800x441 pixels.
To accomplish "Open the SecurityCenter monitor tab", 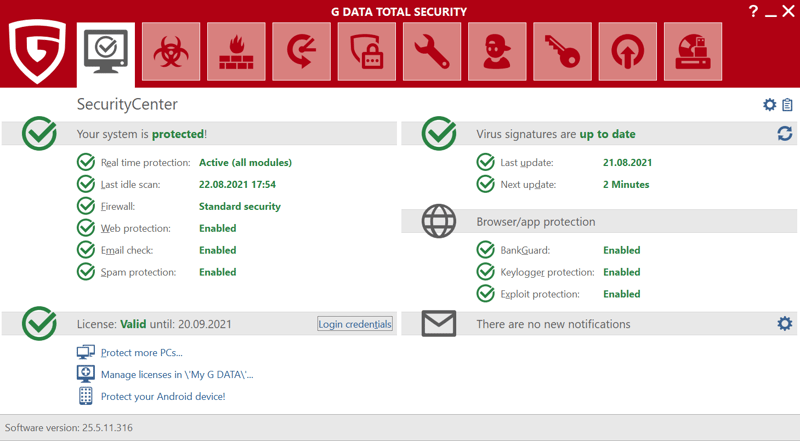I will tap(106, 52).
